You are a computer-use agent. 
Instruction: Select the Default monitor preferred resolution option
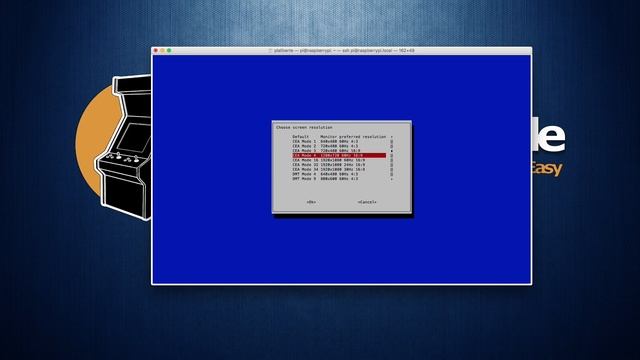point(339,137)
